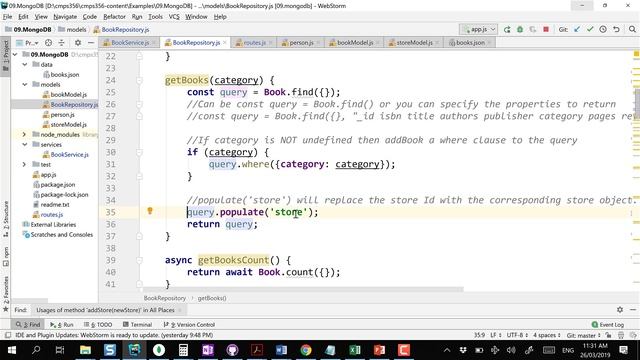Open the 4: Run tool window
The width and height of the screenshot is (640, 360).
tap(62, 324)
